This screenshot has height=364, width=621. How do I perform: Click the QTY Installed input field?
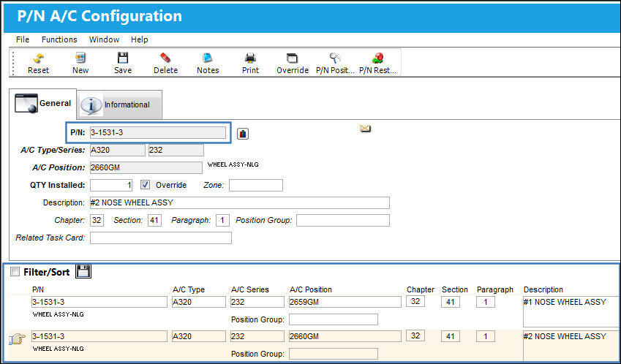[111, 185]
